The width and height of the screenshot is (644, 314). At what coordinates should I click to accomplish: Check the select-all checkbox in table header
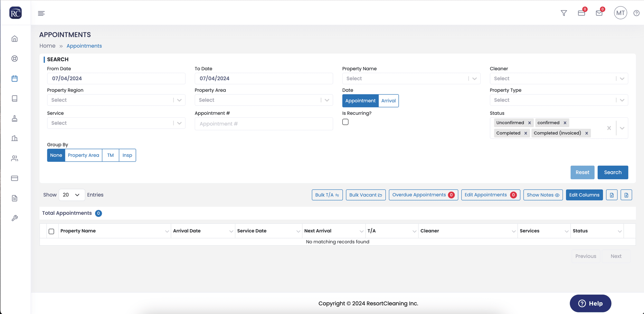[x=51, y=231]
